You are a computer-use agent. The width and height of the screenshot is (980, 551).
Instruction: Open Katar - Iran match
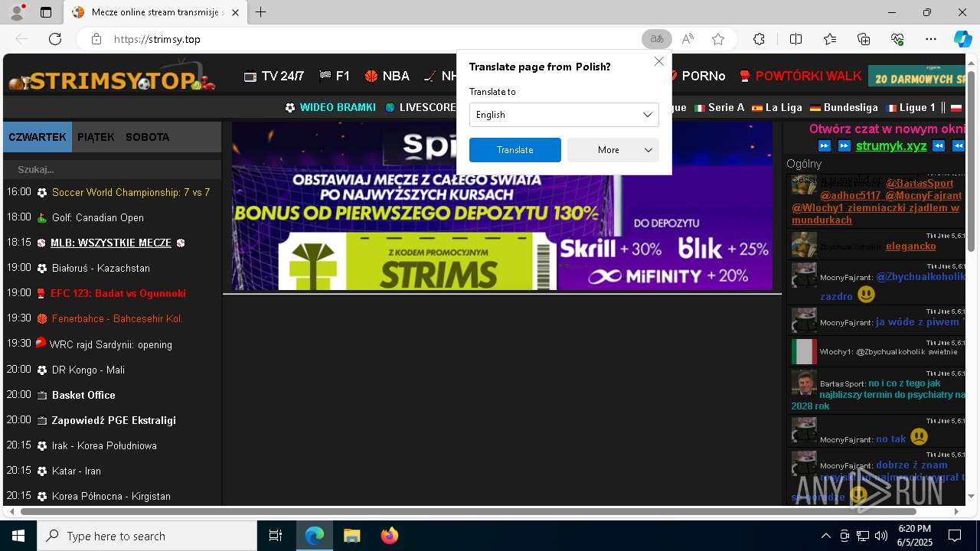coord(77,471)
